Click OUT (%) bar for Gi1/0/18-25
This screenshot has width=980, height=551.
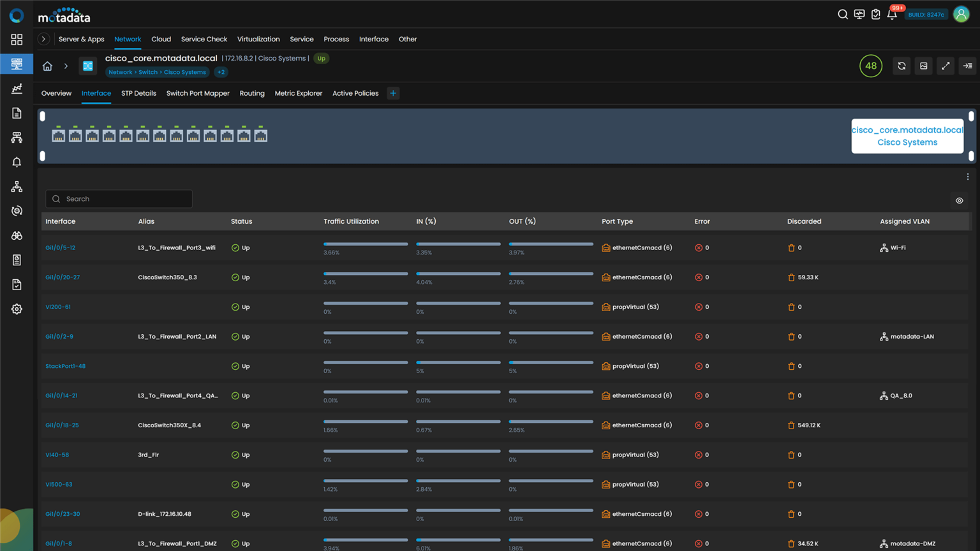click(x=551, y=422)
